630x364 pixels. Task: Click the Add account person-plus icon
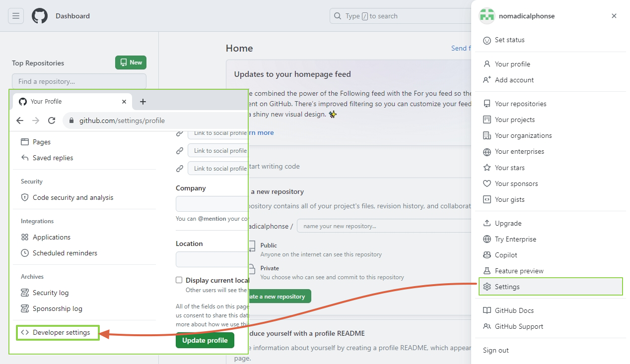487,80
